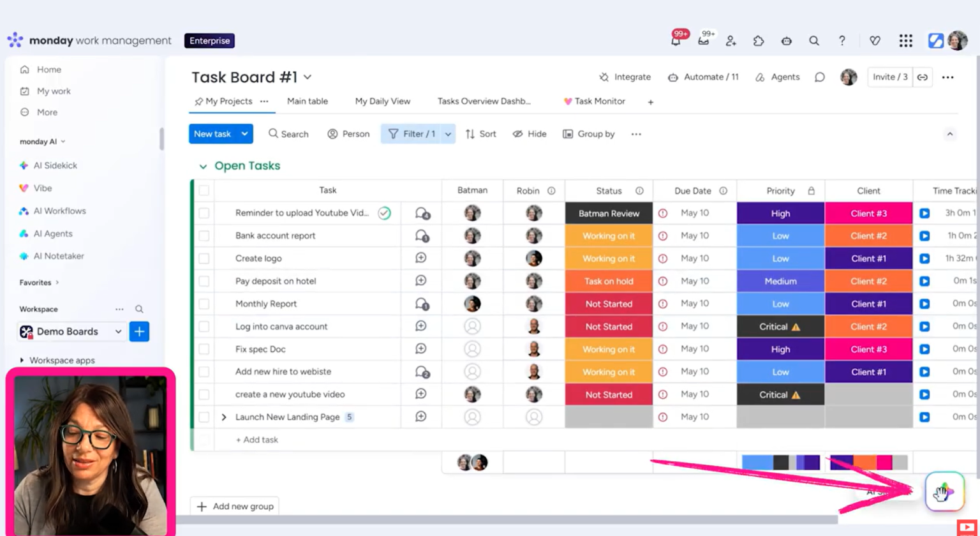This screenshot has height=536, width=980.
Task: Switch to My Daily View tab
Action: 383,101
